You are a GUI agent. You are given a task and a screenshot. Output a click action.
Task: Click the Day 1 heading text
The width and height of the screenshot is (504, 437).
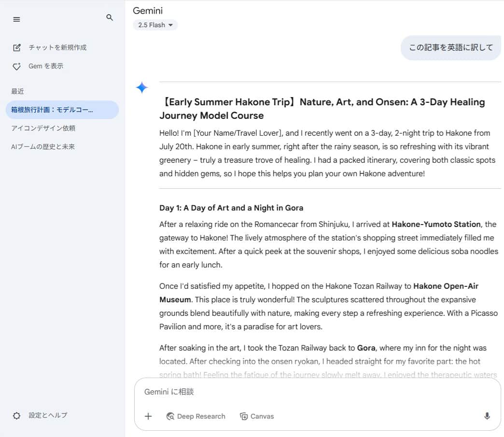coord(231,208)
